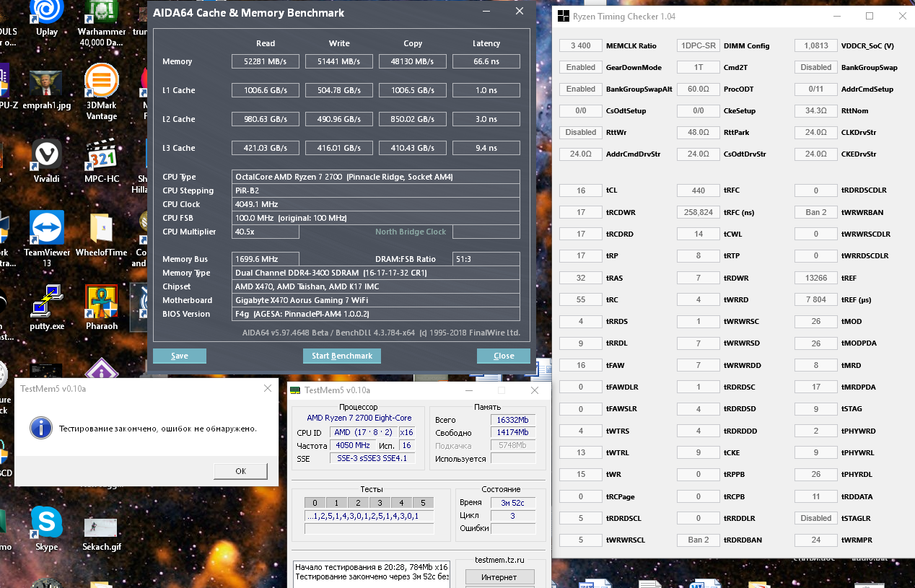Click the Cmd2T 1T value box
This screenshot has width=915, height=588.
point(698,67)
